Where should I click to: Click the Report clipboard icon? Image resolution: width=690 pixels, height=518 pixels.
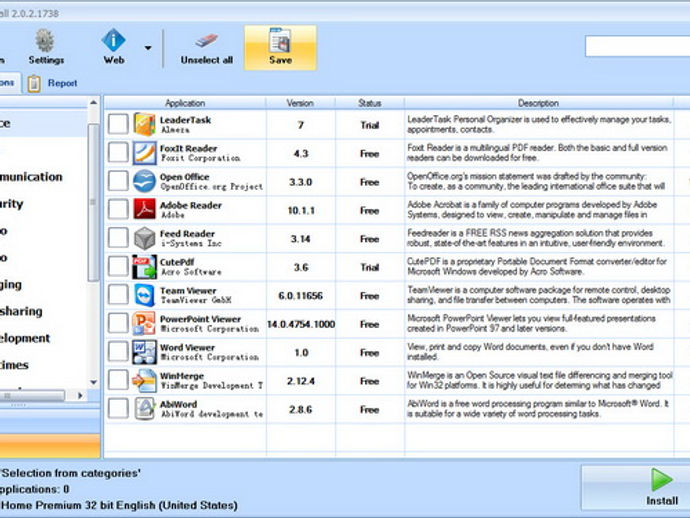point(34,84)
